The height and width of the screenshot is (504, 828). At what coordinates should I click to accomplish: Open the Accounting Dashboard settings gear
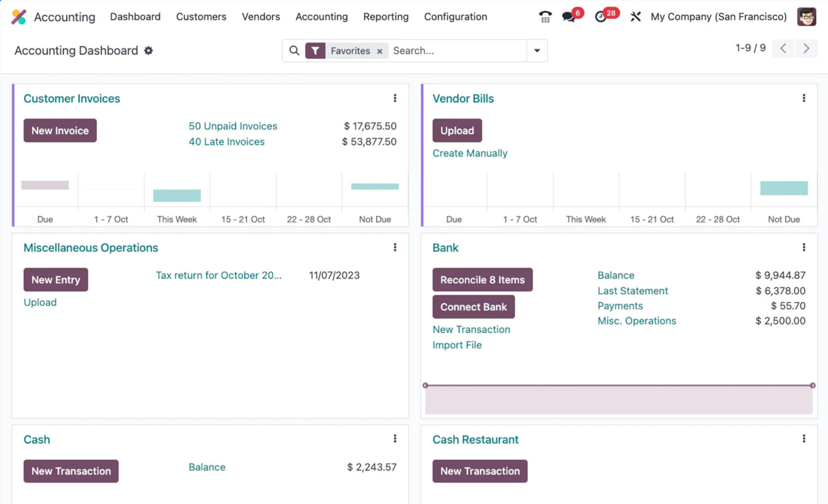[148, 50]
